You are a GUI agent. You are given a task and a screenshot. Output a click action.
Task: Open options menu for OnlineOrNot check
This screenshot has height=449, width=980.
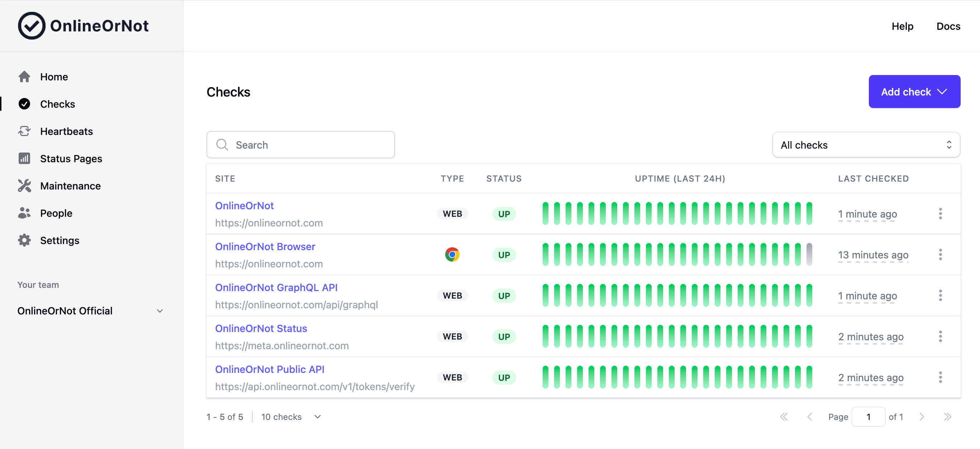click(941, 214)
